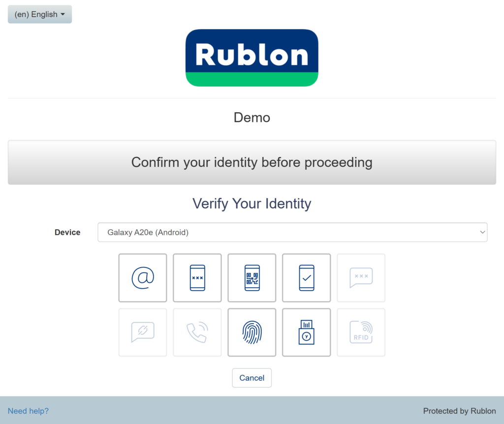This screenshot has width=504, height=424.
Task: Pick the QR Code scan method
Action: [252, 278]
